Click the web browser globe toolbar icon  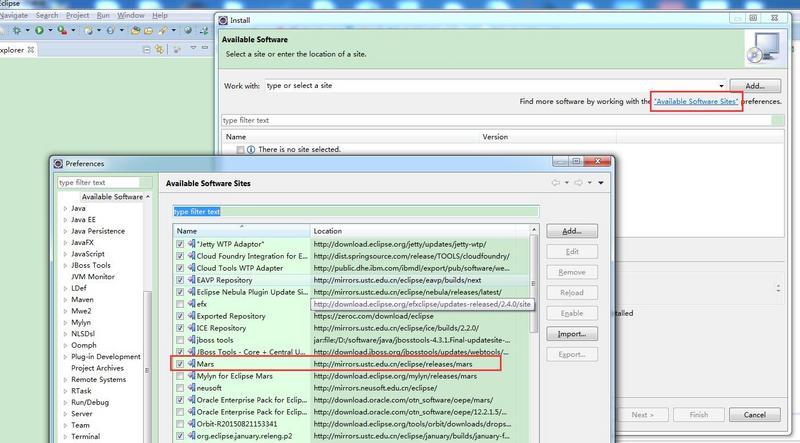188,30
